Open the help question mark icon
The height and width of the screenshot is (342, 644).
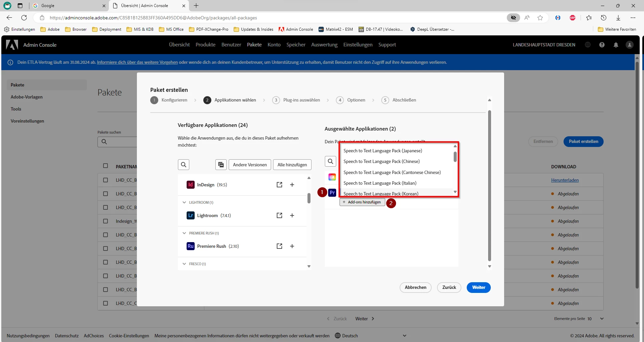(x=602, y=45)
